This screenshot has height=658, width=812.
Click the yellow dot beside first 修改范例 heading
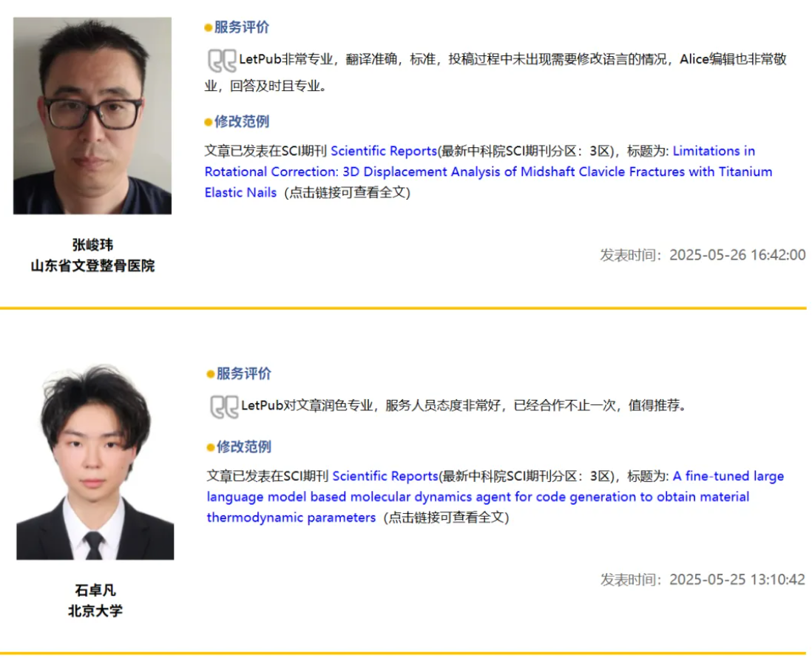tap(208, 121)
